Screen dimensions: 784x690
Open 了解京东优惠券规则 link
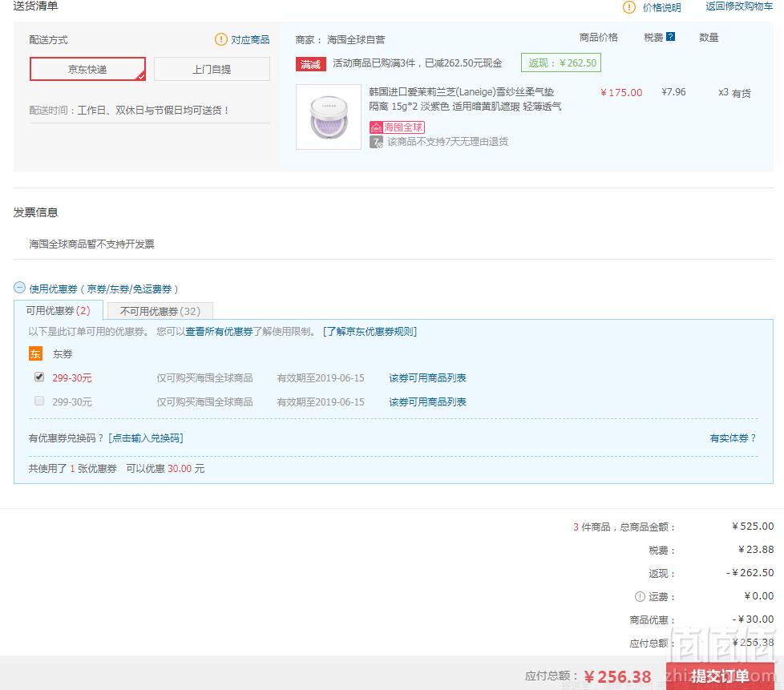point(370,332)
